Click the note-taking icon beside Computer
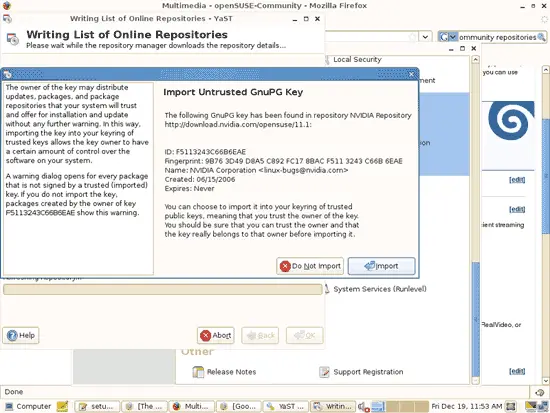This screenshot has width=550, height=413. (x=62, y=406)
